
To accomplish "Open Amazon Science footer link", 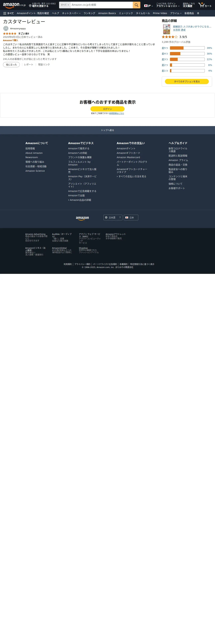I will (35, 171).
